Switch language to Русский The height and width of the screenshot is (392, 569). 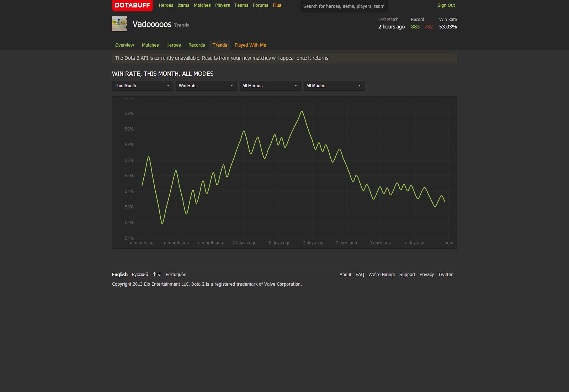(x=140, y=275)
